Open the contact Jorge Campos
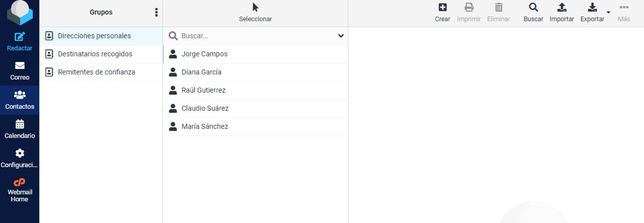Image resolution: width=644 pixels, height=223 pixels. 204,54
